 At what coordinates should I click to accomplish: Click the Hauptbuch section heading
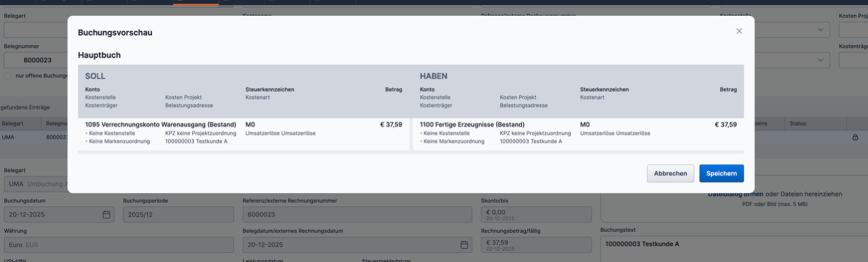point(99,55)
